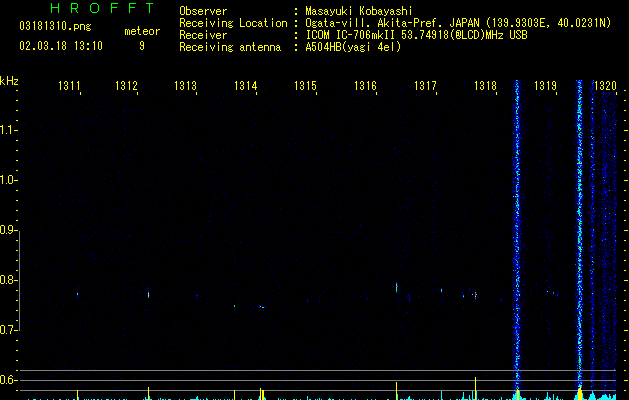Click the HROFFT title text

point(102,8)
